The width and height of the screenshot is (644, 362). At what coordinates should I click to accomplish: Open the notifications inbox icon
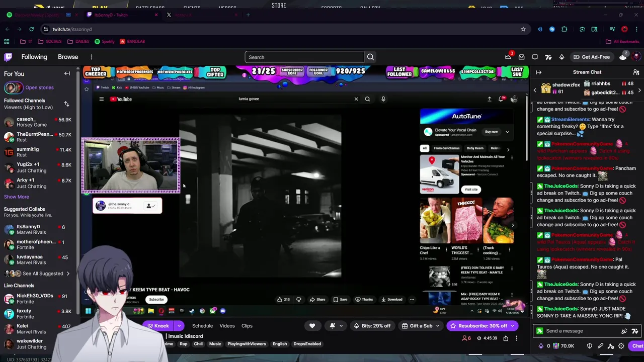(x=522, y=57)
